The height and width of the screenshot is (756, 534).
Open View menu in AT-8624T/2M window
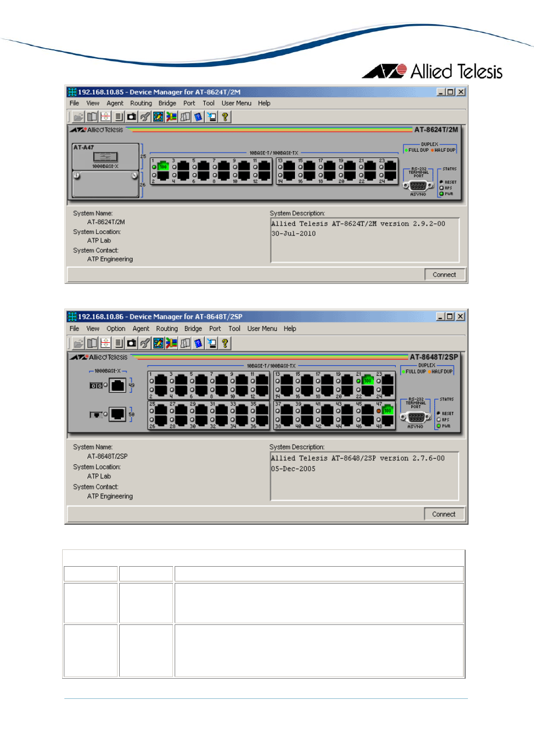pos(93,103)
